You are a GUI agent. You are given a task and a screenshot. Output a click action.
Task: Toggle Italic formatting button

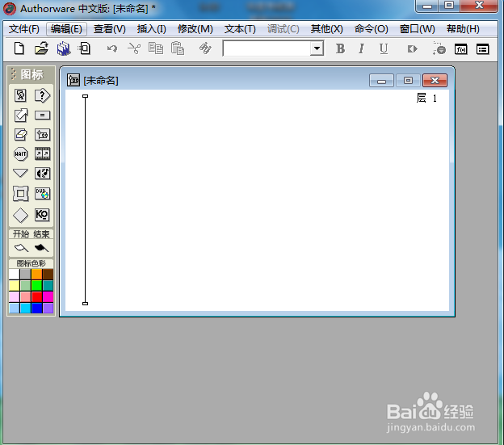pyautogui.click(x=361, y=48)
